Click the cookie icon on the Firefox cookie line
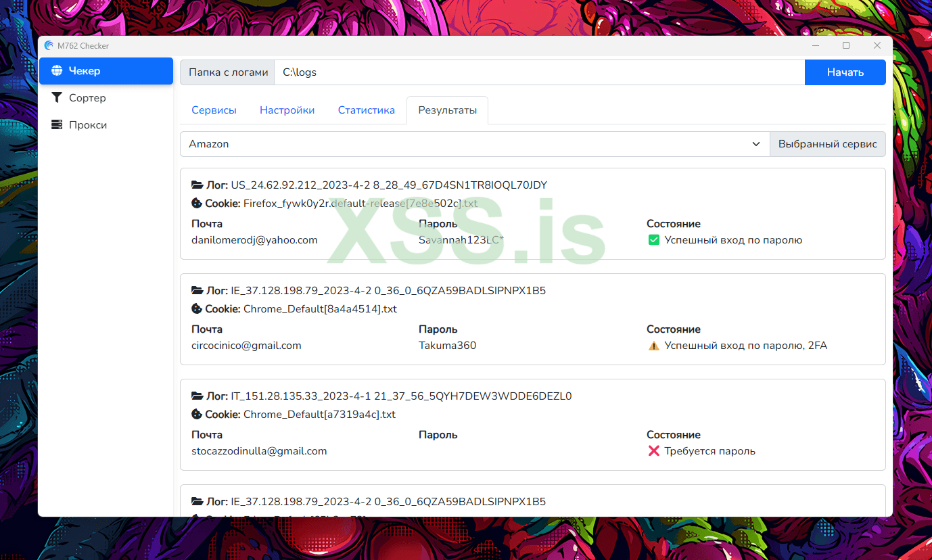Image resolution: width=932 pixels, height=560 pixels. coord(195,203)
